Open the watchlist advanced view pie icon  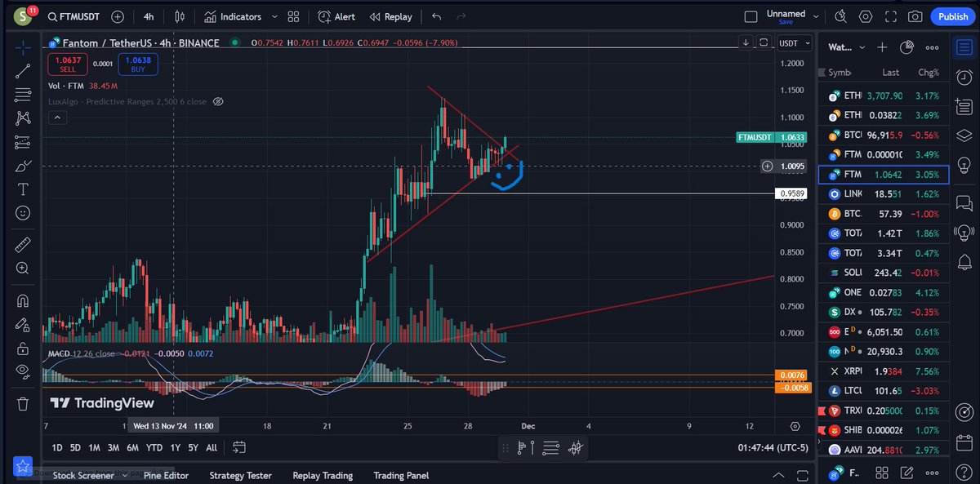tap(906, 47)
